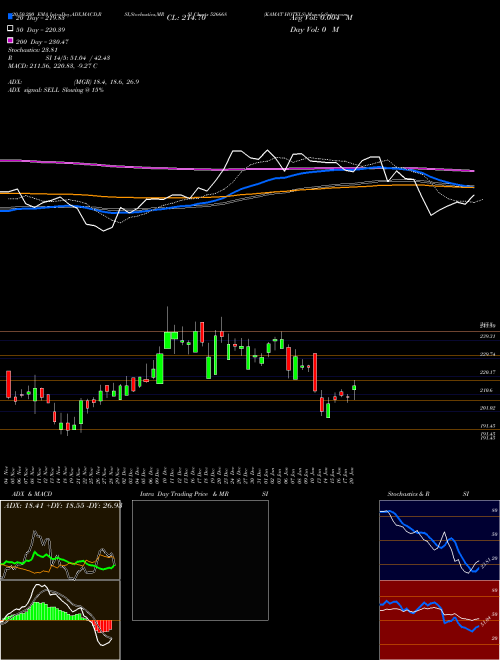Image resolution: width=500 pixels, height=660 pixels.
Task: Click the ADX indicator chart panel
Action: click(x=60, y=540)
